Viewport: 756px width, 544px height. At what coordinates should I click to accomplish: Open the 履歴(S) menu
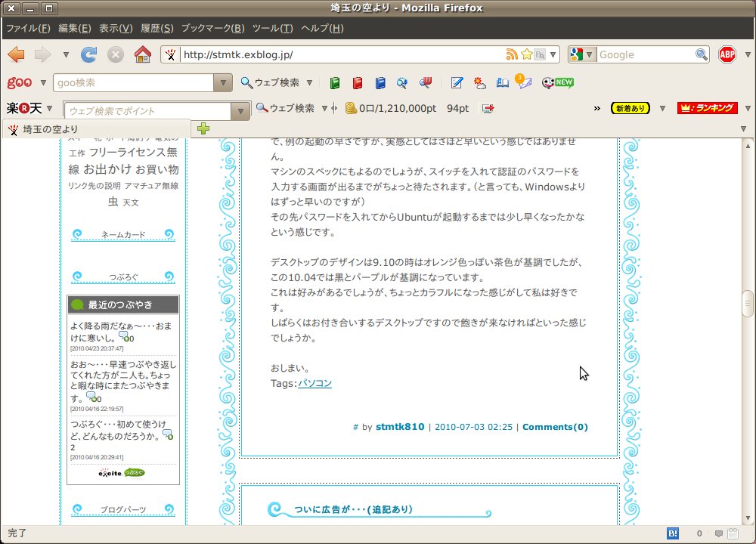point(157,29)
